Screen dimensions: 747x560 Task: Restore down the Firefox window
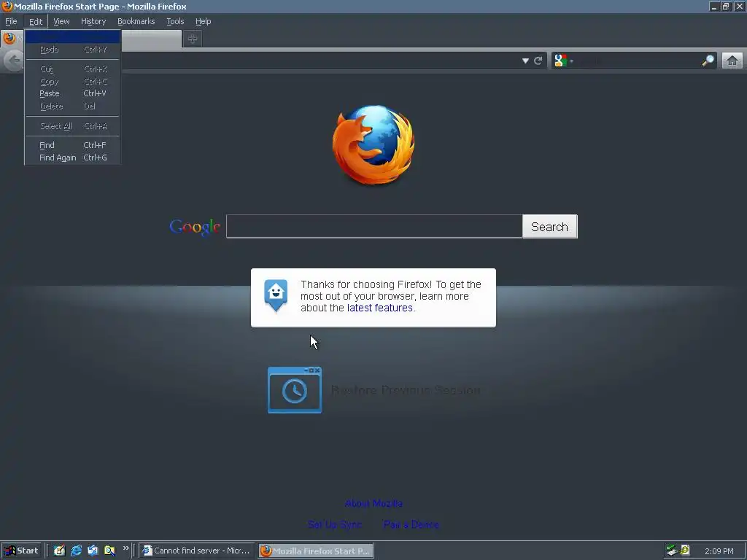click(726, 7)
